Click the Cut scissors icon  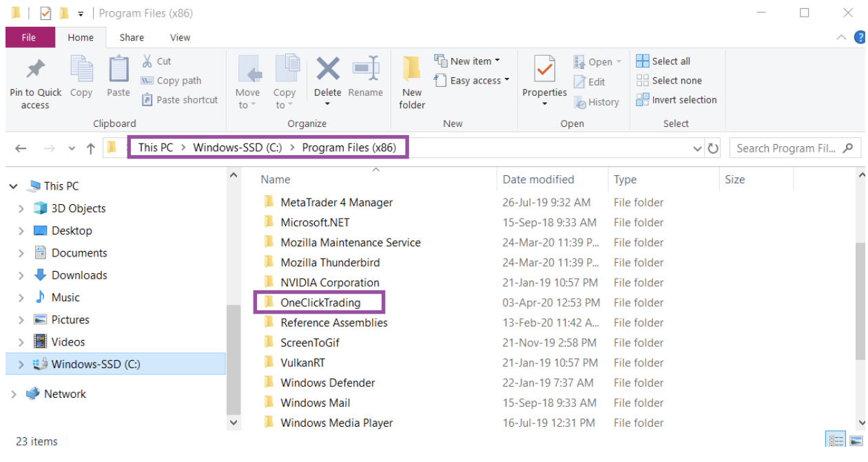(x=147, y=61)
